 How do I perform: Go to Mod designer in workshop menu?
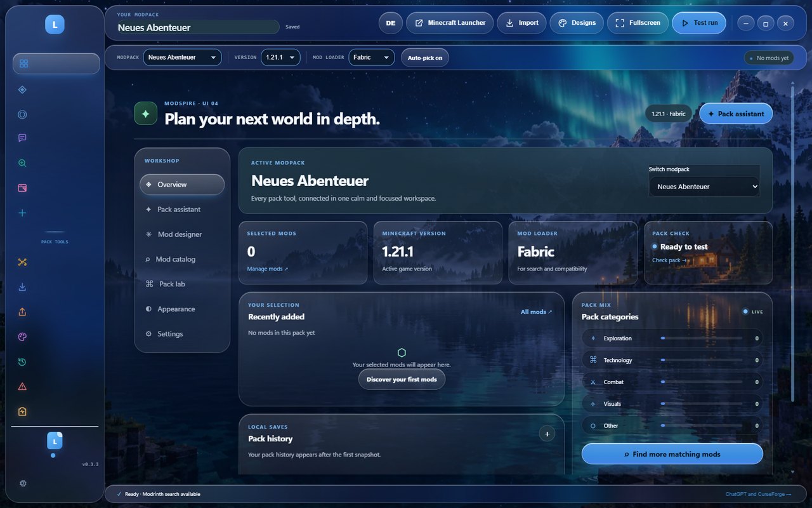182,234
